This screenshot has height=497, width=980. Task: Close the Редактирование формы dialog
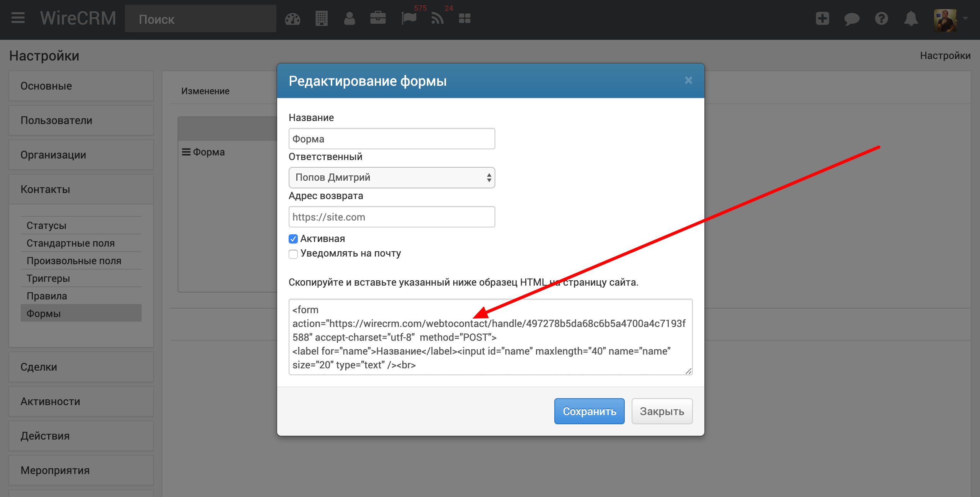pos(688,80)
